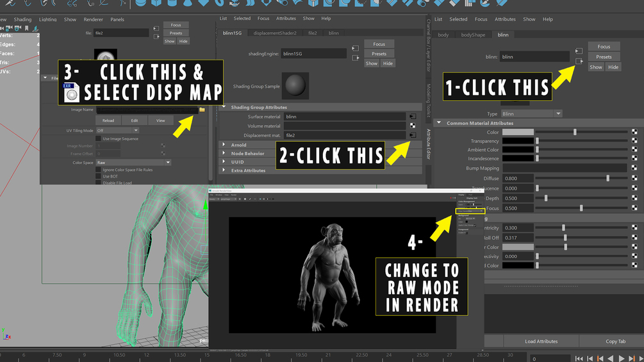
Task: Switch to the blinn1SG tab
Action: 232,33
